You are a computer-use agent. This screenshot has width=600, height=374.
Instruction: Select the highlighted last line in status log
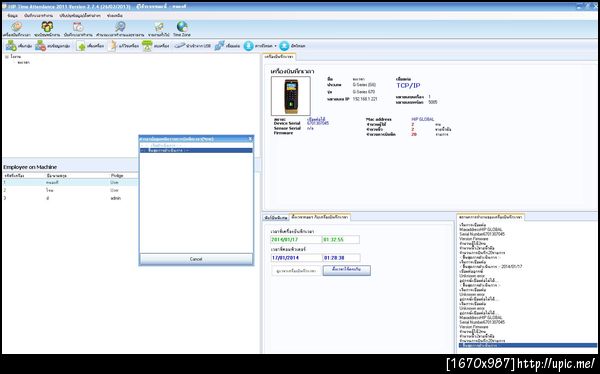coord(527,345)
